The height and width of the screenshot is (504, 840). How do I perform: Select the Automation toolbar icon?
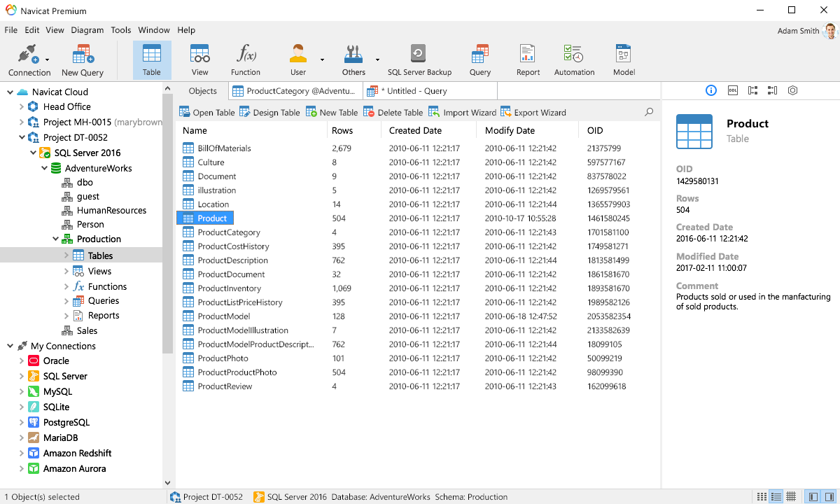(574, 59)
